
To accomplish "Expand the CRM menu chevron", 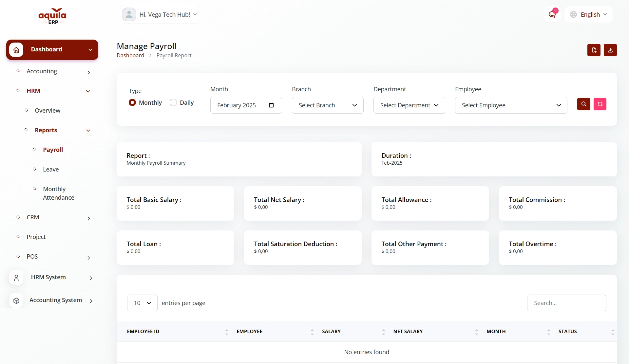I will (88, 218).
